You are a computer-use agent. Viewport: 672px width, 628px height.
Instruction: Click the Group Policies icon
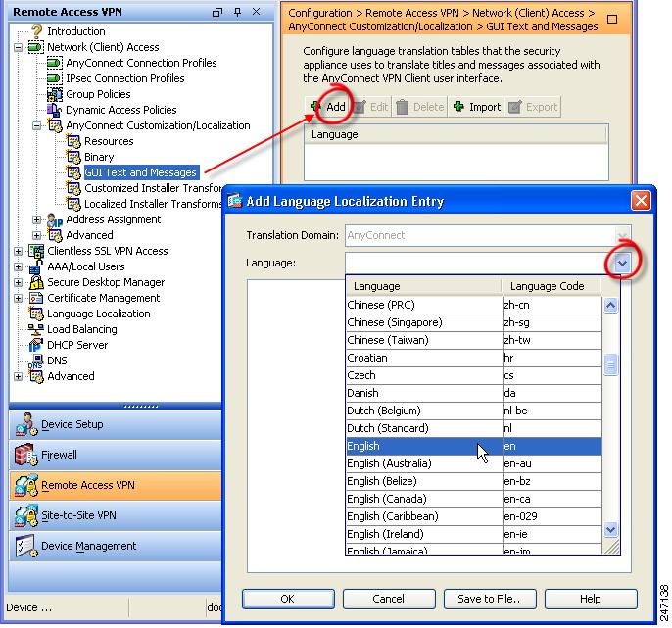click(x=55, y=94)
